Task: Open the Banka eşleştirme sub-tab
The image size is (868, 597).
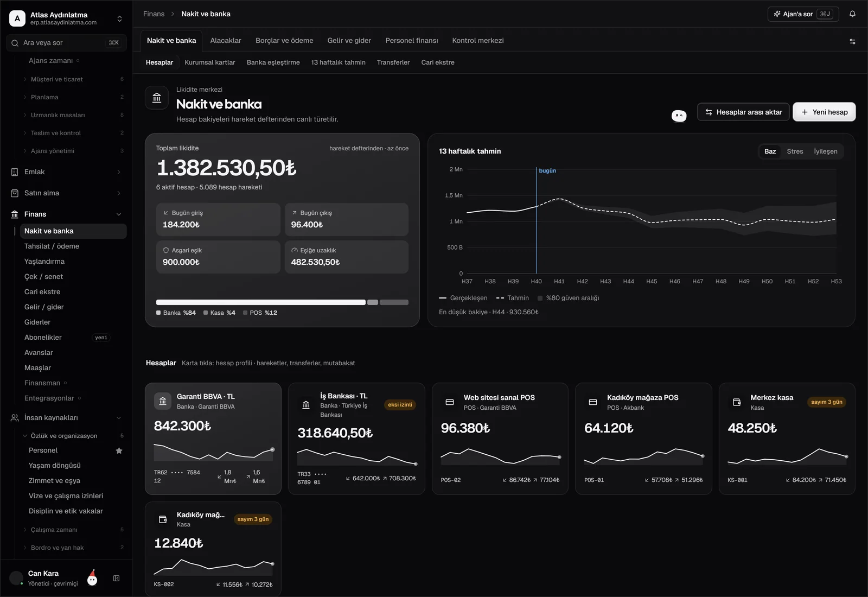Action: (273, 62)
